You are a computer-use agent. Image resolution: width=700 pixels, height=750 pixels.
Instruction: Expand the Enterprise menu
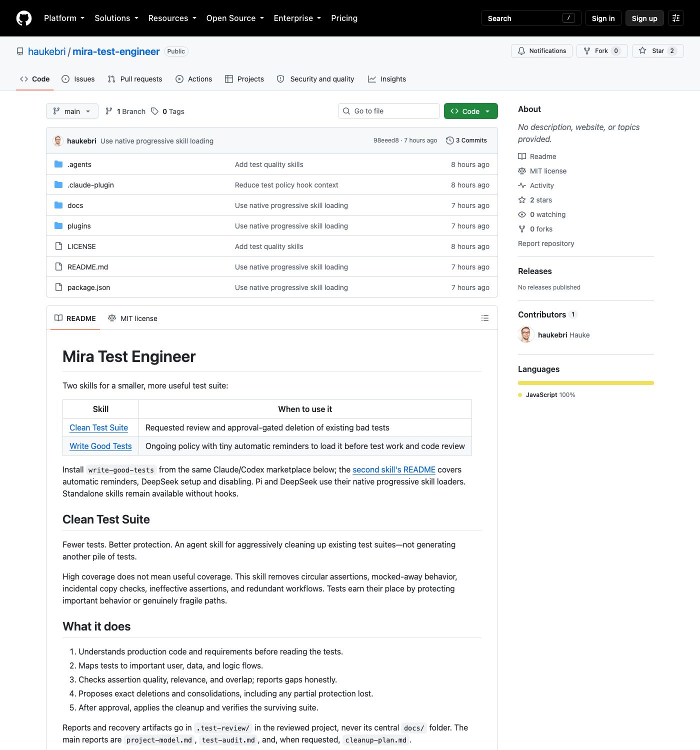297,18
